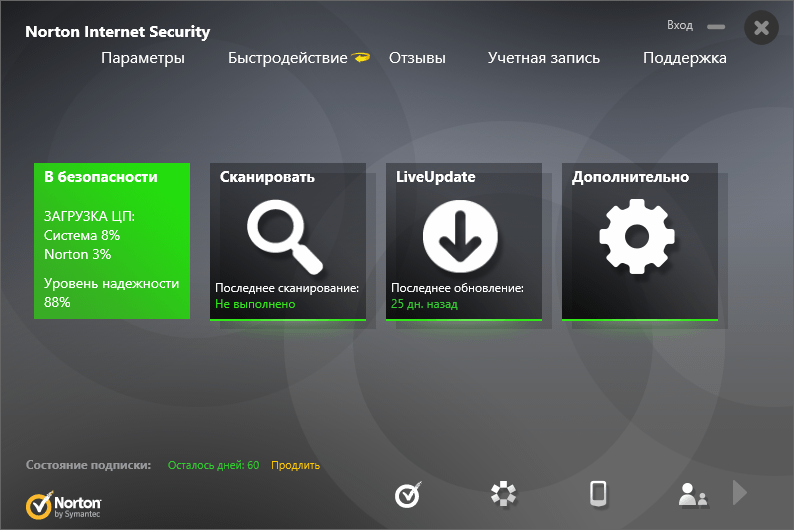Open the green В безопасности status tile
Image resolution: width=794 pixels, height=530 pixels.
coord(112,241)
